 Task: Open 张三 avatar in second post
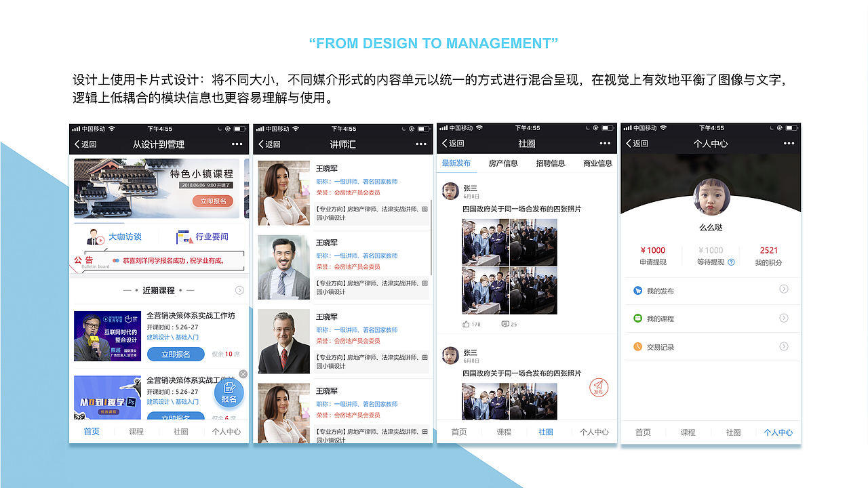click(450, 355)
